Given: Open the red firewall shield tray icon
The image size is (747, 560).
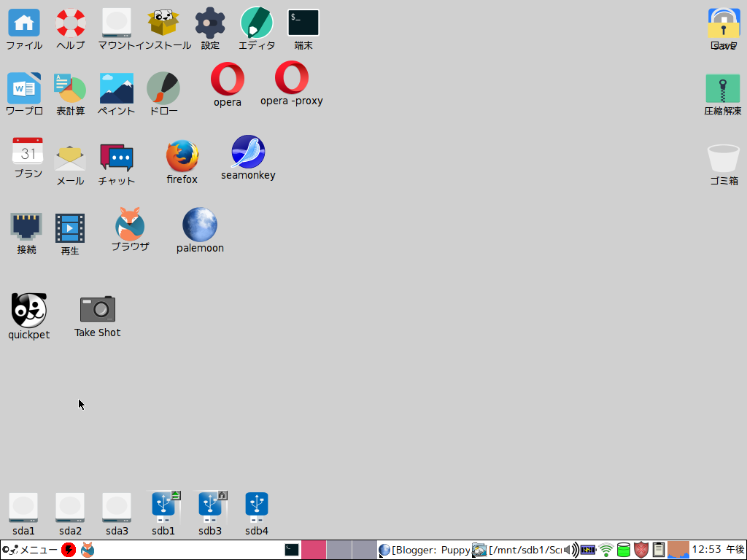Looking at the screenshot, I should coord(641,550).
